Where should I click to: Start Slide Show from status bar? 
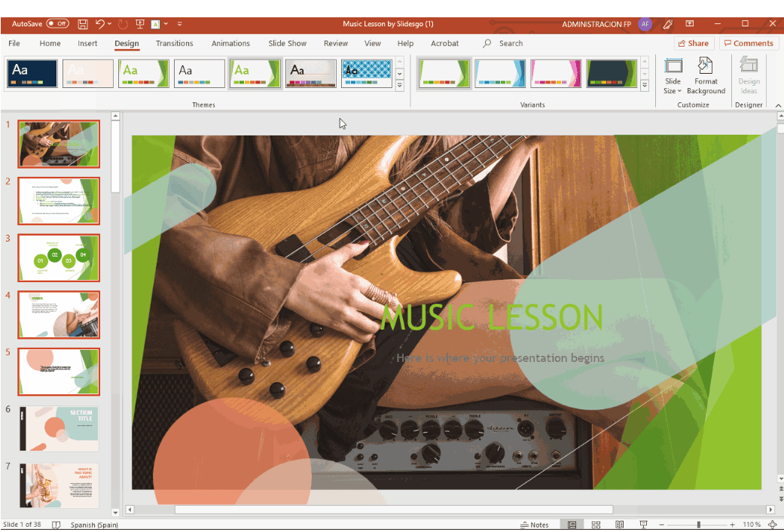tap(643, 524)
